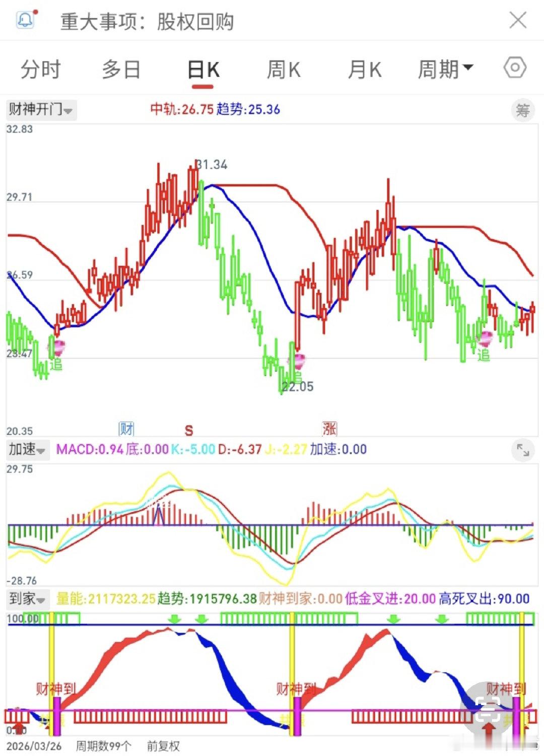Select the 月K tab
The image size is (544, 756).
(x=365, y=69)
